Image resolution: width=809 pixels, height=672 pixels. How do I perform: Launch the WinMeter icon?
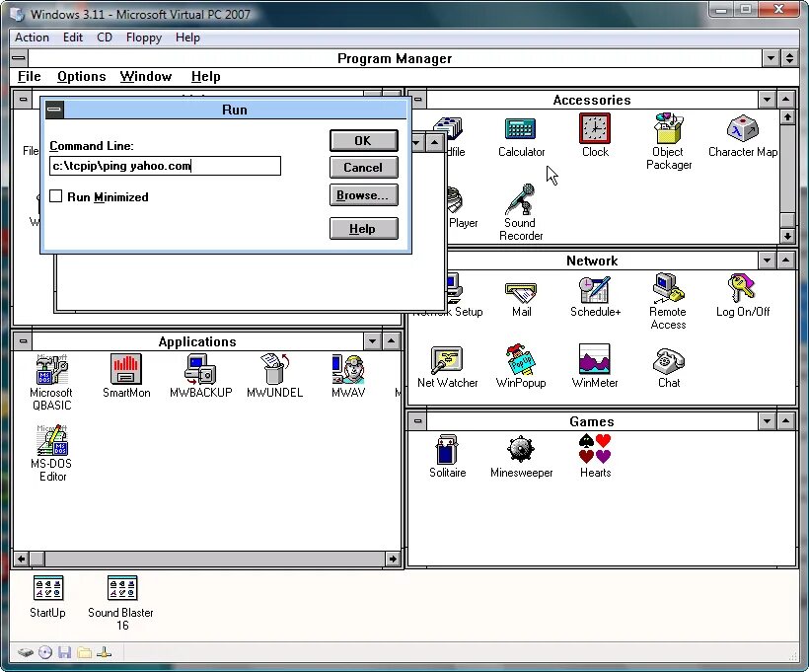594,359
